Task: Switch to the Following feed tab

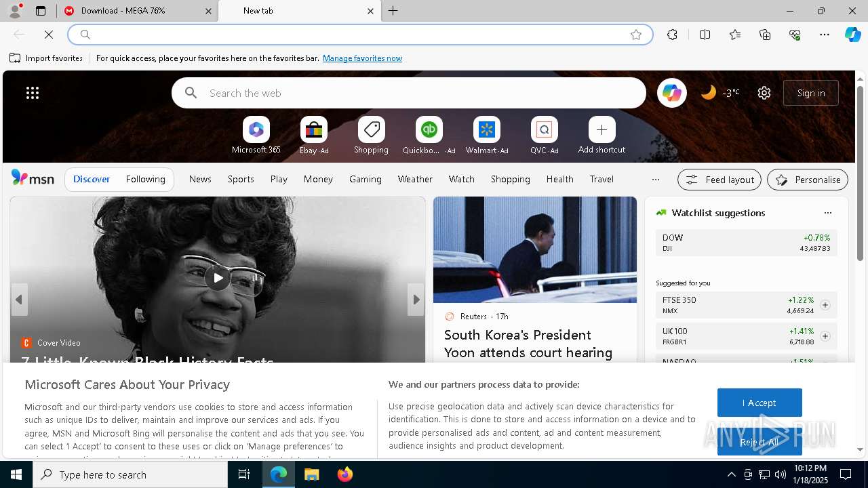Action: tap(145, 179)
